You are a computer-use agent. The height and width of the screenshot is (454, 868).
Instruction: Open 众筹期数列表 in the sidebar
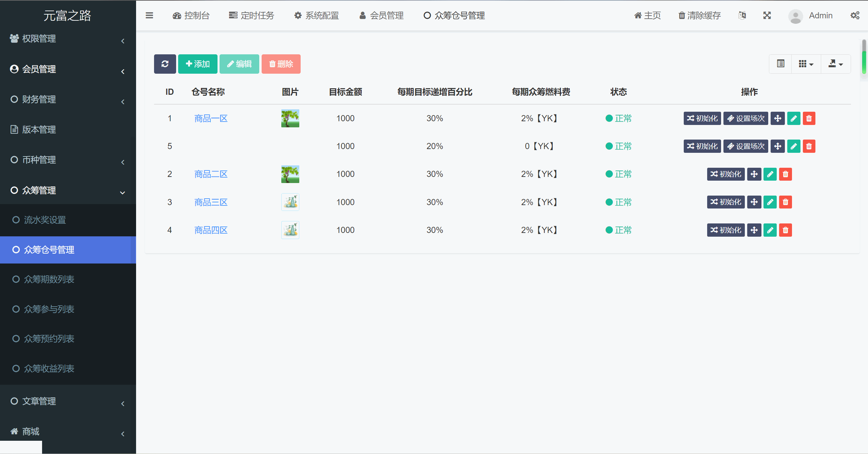(x=49, y=279)
